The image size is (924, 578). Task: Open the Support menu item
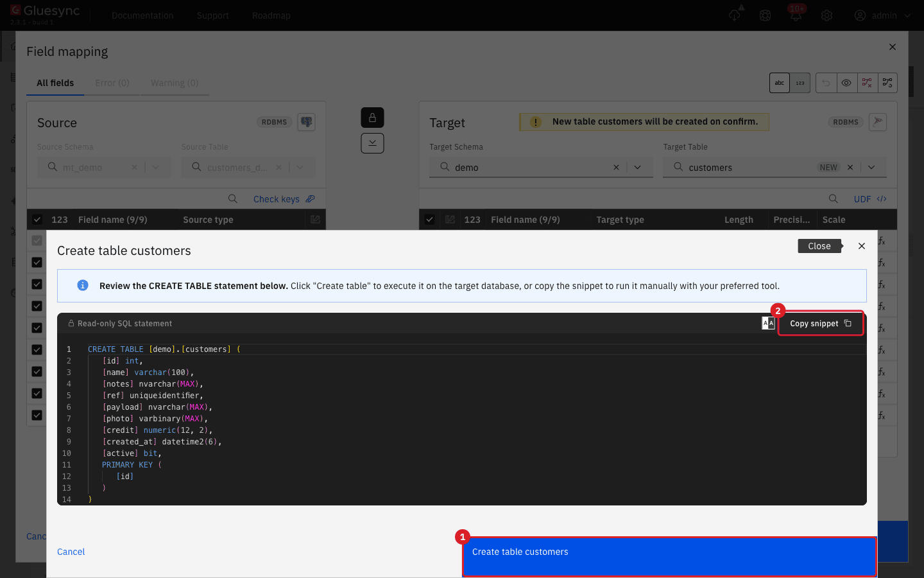(213, 15)
